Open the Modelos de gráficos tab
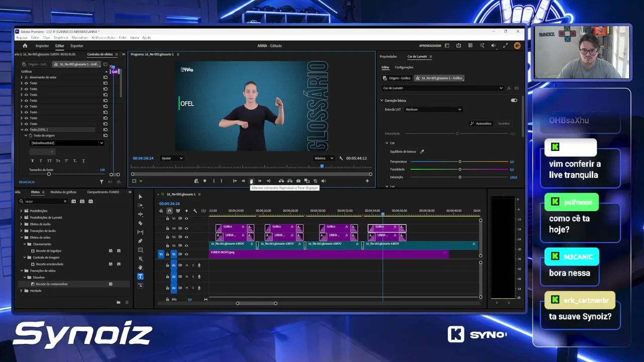The image size is (644, 362). point(63,192)
